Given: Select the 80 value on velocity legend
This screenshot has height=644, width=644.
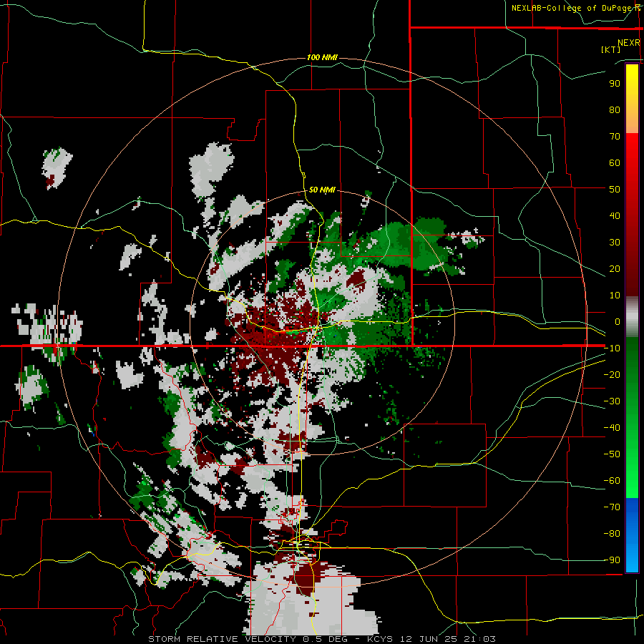Looking at the screenshot, I should (x=615, y=109).
